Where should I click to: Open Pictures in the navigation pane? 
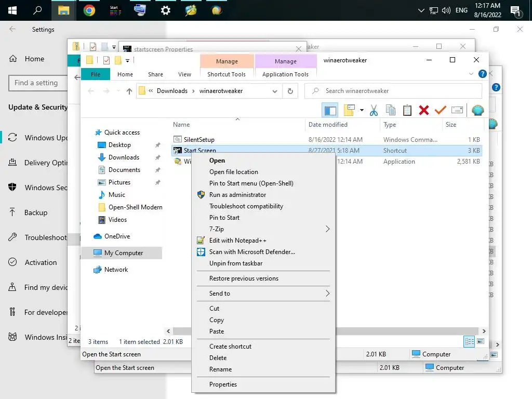tap(119, 182)
